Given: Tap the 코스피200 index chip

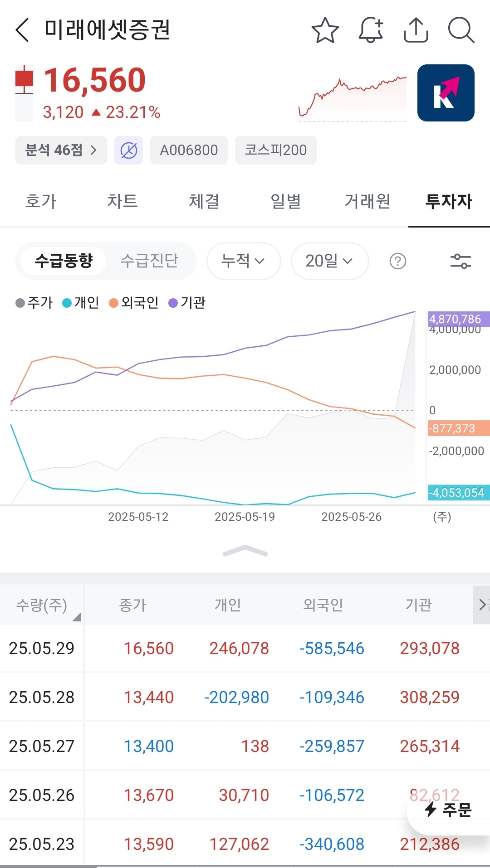Looking at the screenshot, I should point(275,150).
